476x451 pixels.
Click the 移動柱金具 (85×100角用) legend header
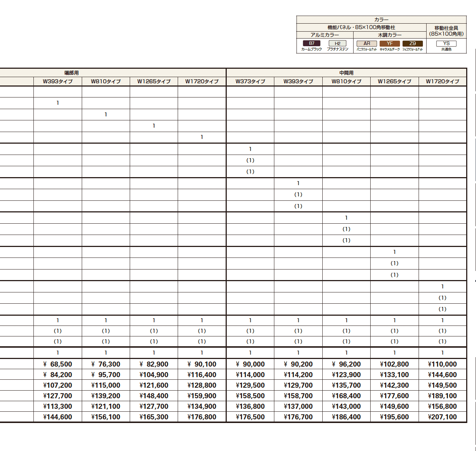click(x=446, y=31)
